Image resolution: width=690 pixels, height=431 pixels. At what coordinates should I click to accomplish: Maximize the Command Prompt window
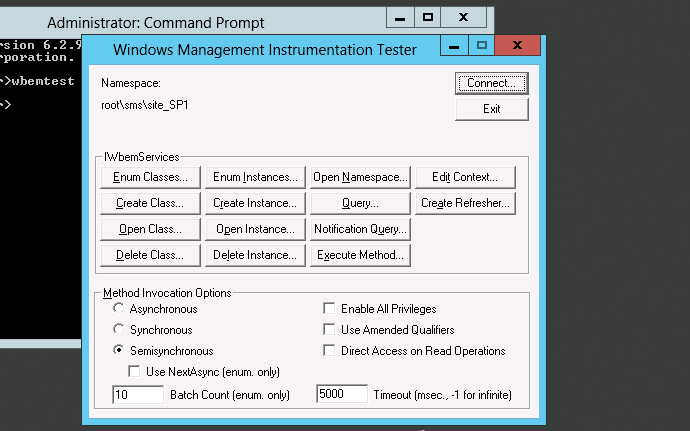point(427,18)
